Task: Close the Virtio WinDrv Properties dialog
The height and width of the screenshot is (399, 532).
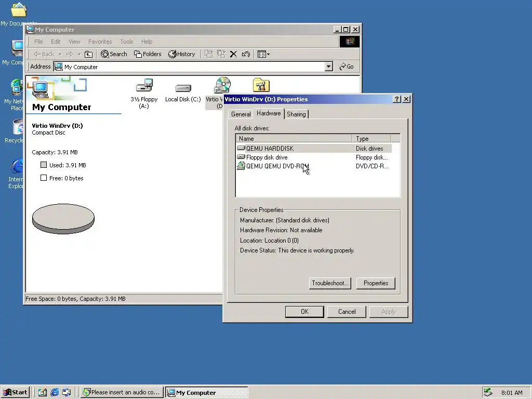Action: [x=406, y=99]
